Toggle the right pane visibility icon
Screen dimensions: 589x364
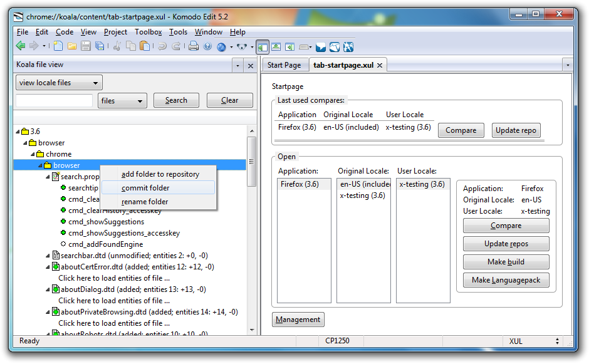[289, 46]
